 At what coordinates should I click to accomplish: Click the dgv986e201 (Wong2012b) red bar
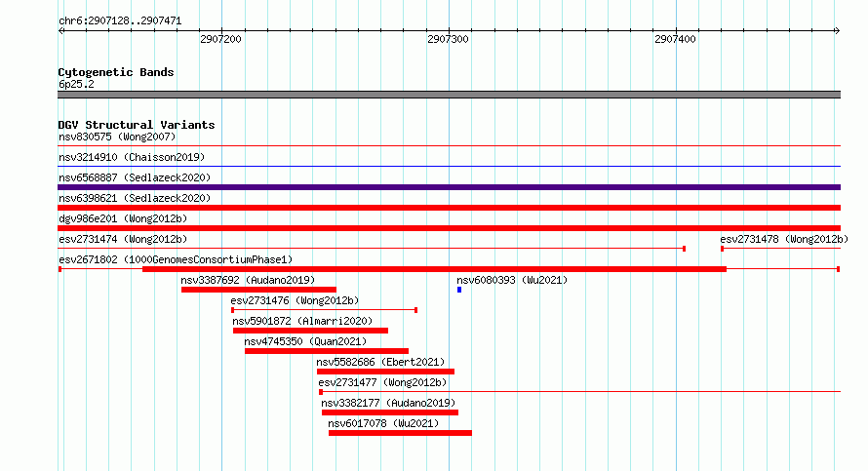pos(449,228)
